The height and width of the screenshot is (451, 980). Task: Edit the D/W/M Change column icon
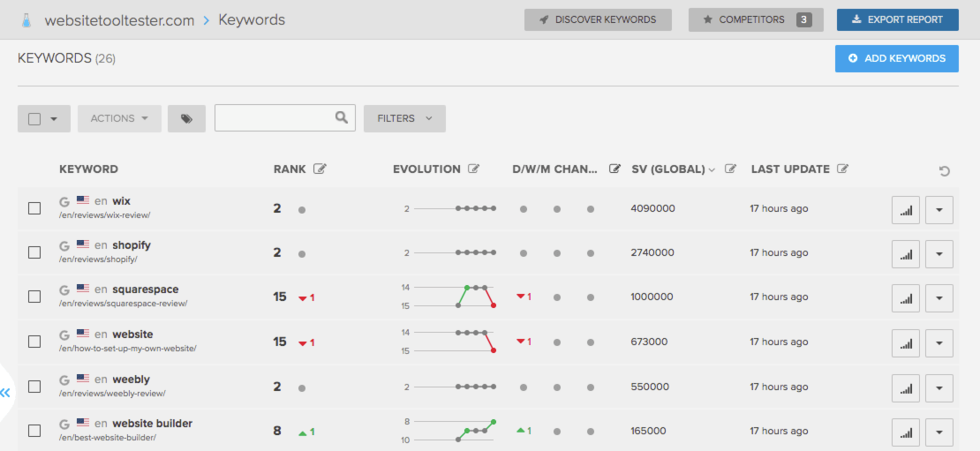pos(615,169)
